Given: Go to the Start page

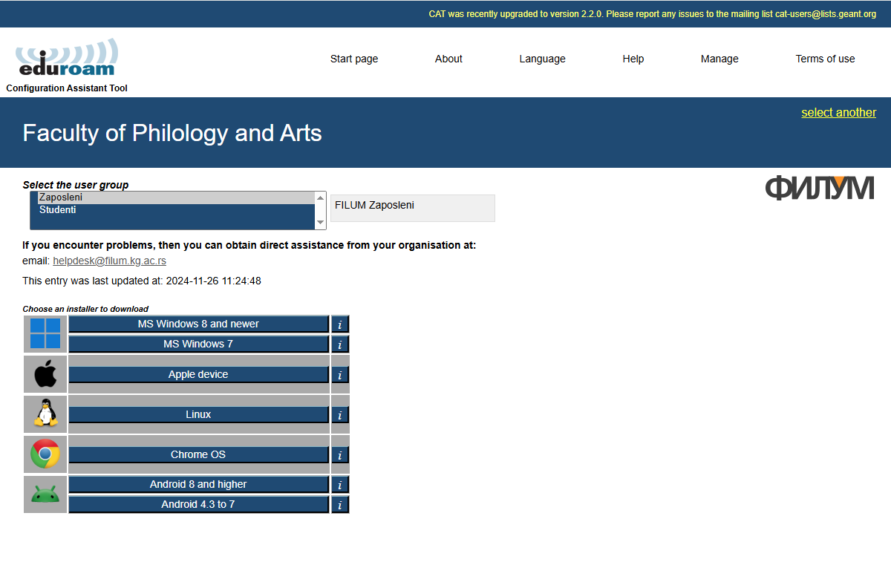Looking at the screenshot, I should click(354, 59).
